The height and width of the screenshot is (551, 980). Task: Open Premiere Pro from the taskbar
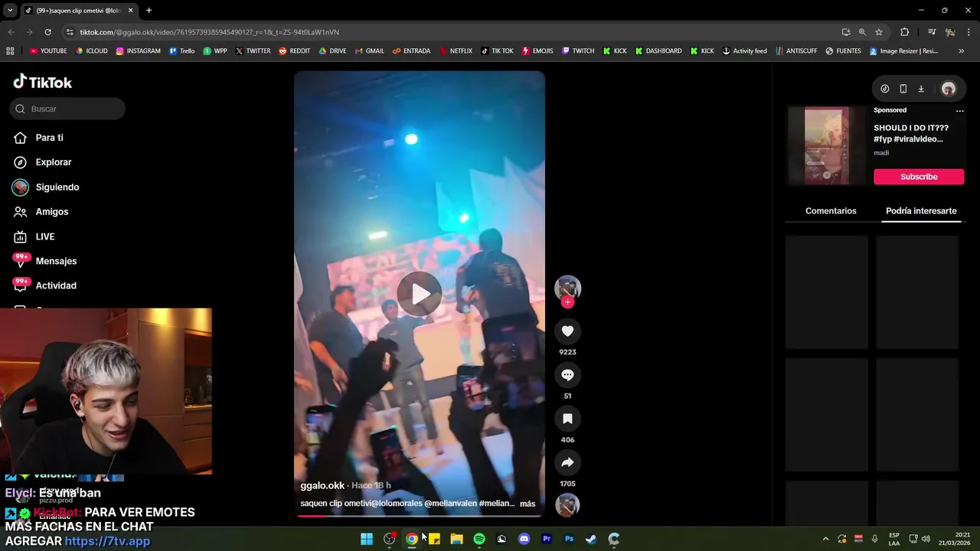(x=547, y=539)
